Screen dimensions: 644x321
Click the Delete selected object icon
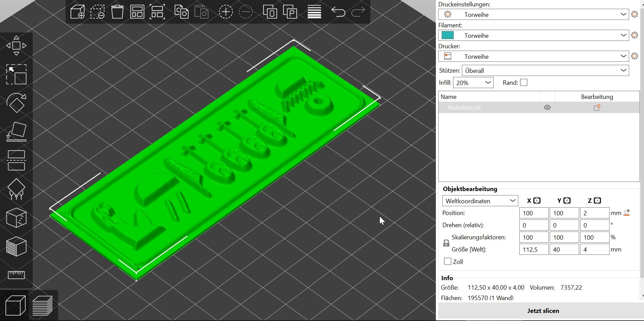[x=97, y=12]
